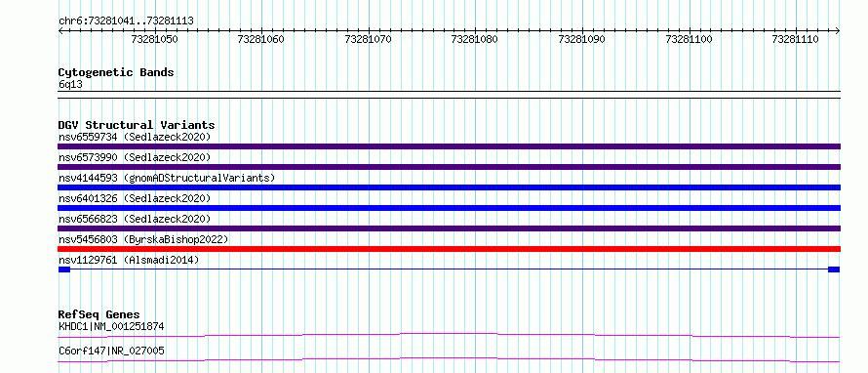This screenshot has width=868, height=373.
Task: Click the nsv6559734 (Sedlazeck2020) label
Action: pos(135,137)
